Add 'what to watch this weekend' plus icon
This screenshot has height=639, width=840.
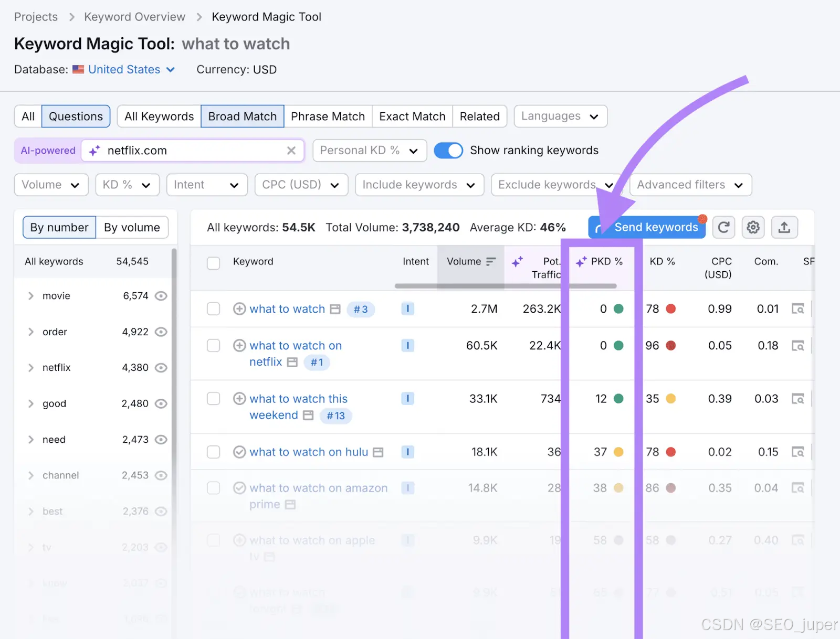coord(239,399)
